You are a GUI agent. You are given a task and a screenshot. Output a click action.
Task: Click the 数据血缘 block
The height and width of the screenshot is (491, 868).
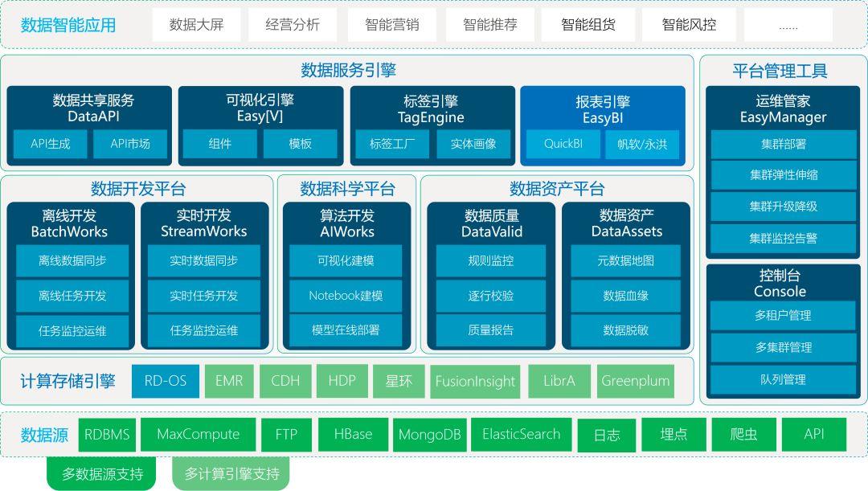tap(625, 297)
